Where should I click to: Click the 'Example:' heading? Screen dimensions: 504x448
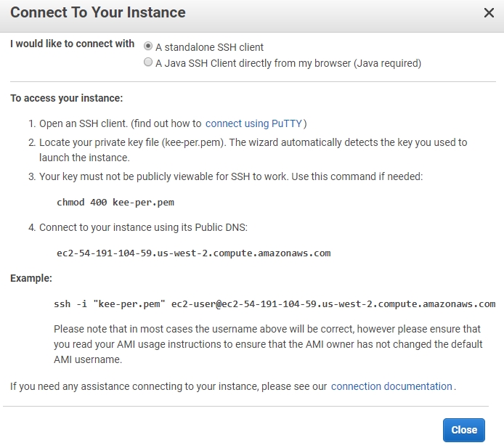click(31, 278)
